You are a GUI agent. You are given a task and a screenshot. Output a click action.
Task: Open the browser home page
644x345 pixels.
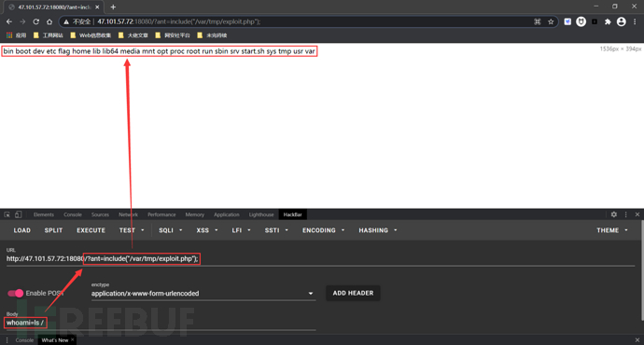[49, 21]
